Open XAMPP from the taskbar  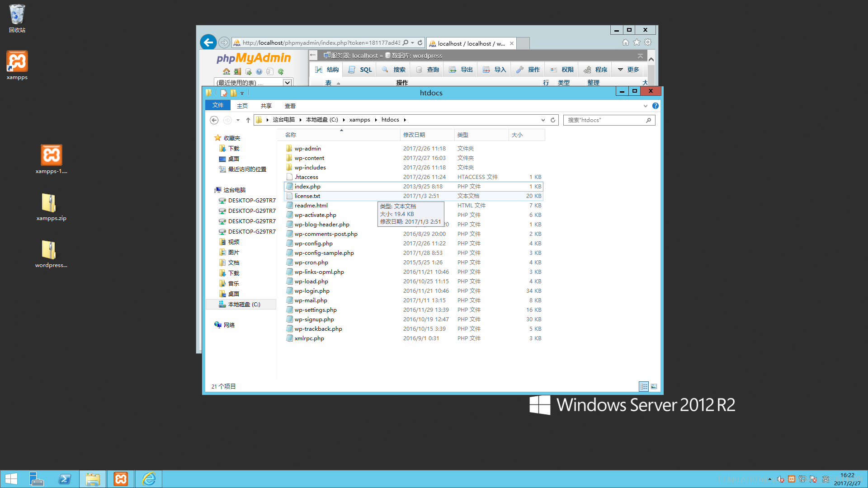pos(121,479)
